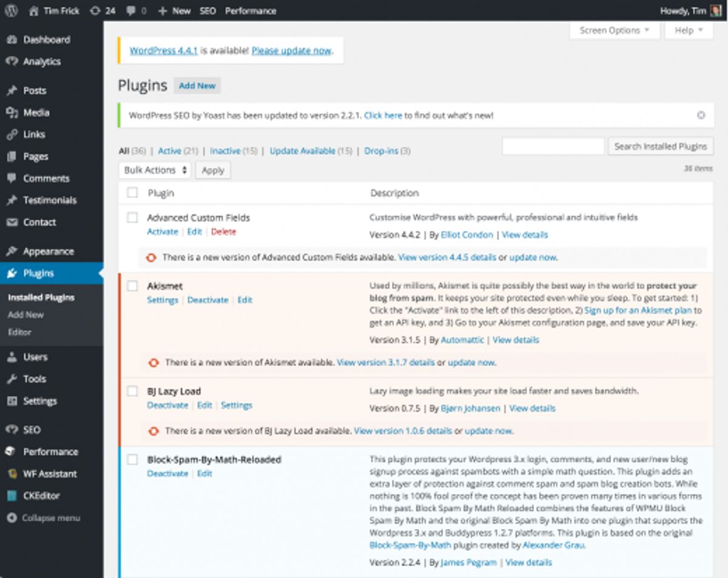Expand the Help tab dropdown
728x578 pixels.
click(x=689, y=30)
